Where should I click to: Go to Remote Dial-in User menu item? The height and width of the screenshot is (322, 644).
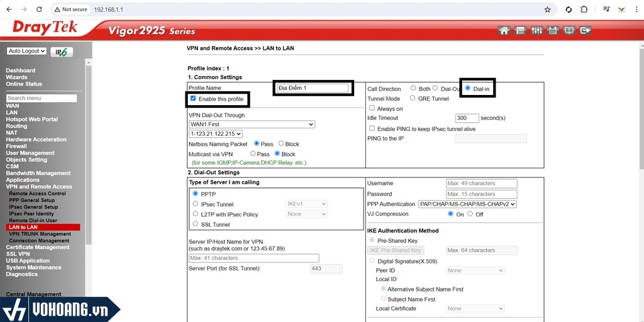33,221
